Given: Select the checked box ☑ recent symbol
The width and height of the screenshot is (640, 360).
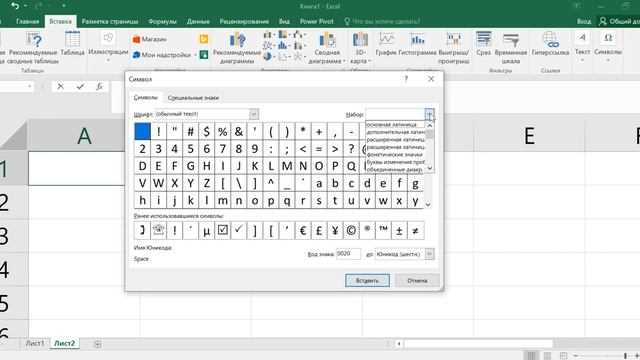Looking at the screenshot, I should tap(222, 231).
